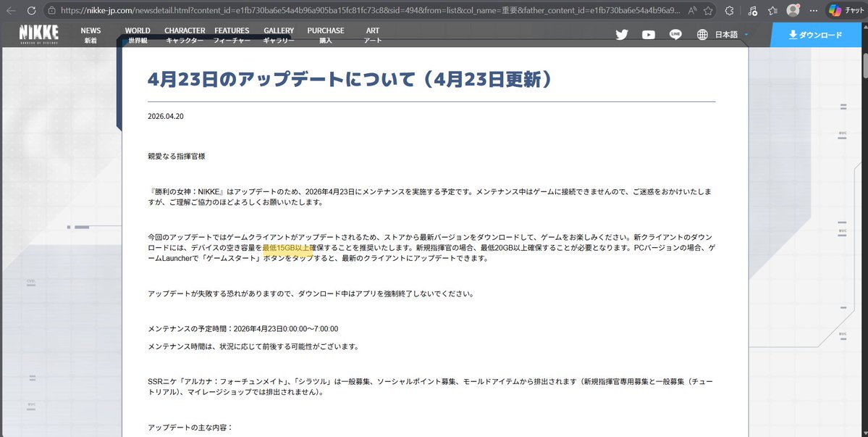Screen dimensions: 868x437
Task: Click the line starting アップデートが失敗する恐れ
Action: pos(311,294)
